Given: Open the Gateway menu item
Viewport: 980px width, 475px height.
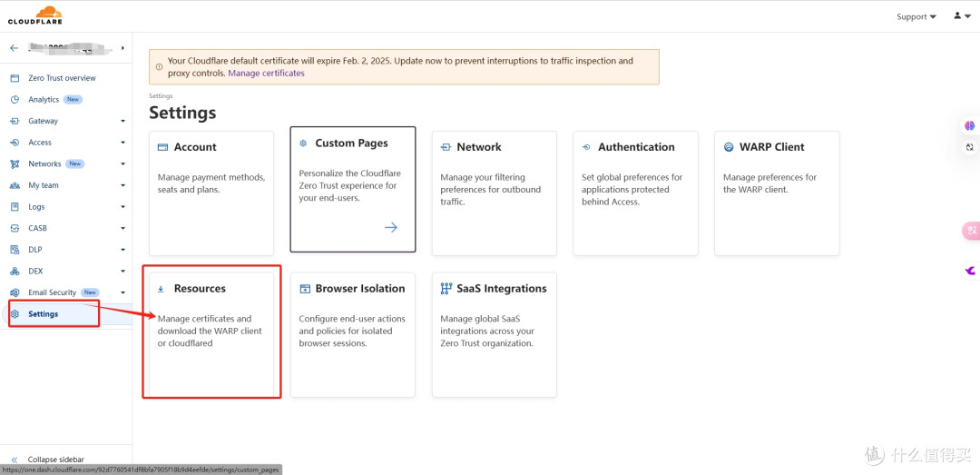Looking at the screenshot, I should (x=44, y=121).
